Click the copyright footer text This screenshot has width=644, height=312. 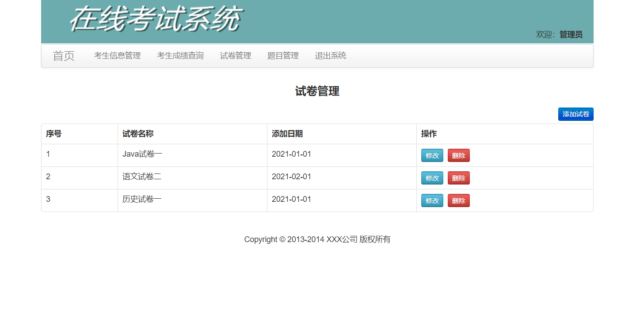coord(317,239)
